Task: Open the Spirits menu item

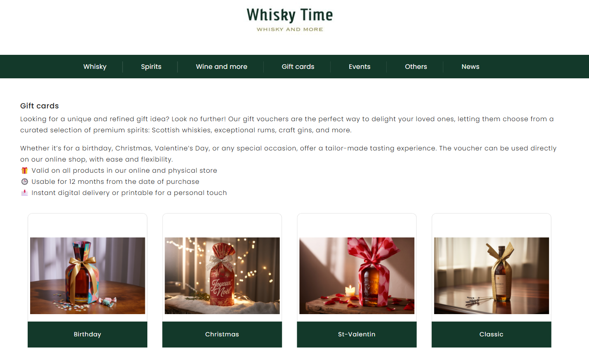Action: 151,67
